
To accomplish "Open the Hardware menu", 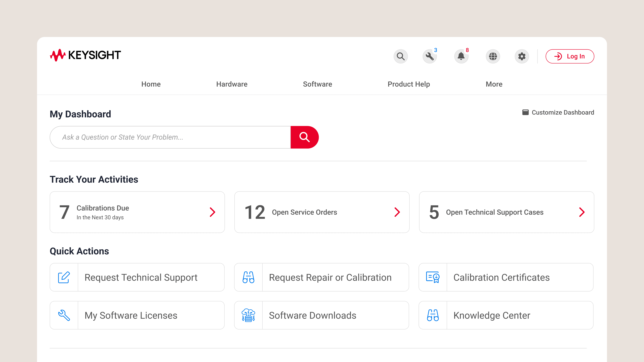I will click(232, 84).
